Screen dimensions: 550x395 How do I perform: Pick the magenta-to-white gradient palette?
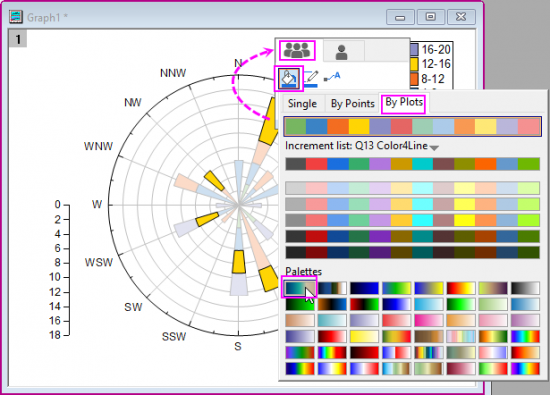click(428, 320)
